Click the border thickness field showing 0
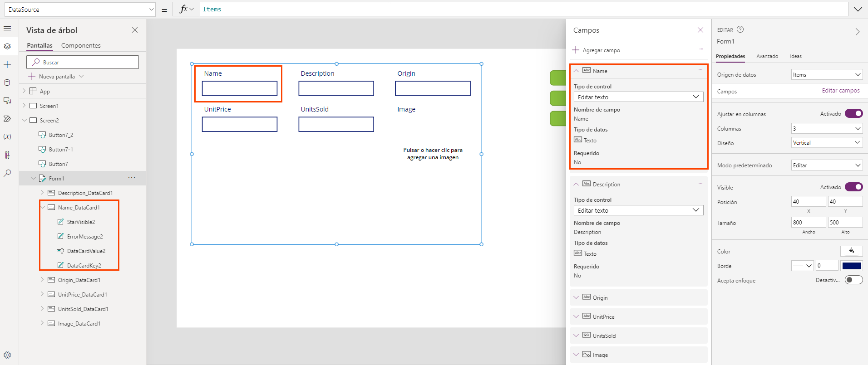868x365 pixels. click(827, 266)
